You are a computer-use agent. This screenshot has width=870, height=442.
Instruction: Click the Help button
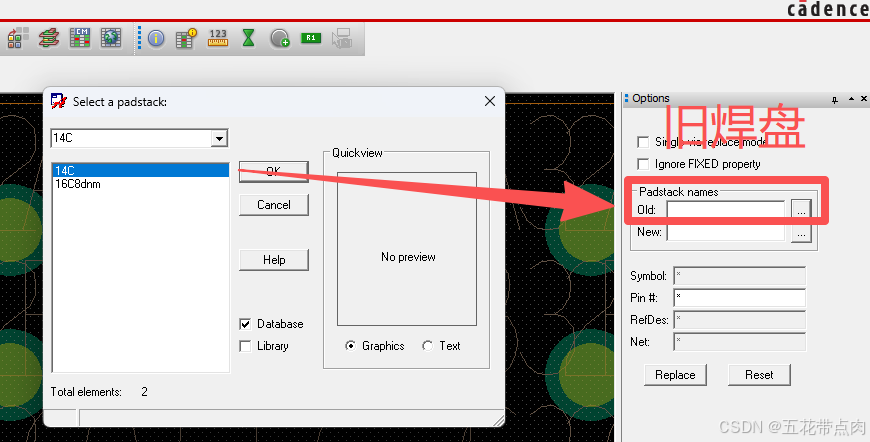(x=274, y=260)
